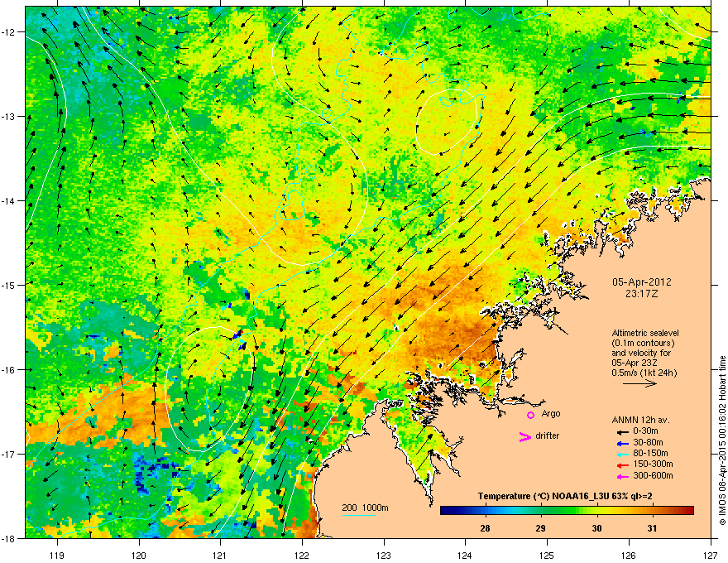Click the '05-Apr-2012' date label
728x563 pixels.
(x=642, y=282)
